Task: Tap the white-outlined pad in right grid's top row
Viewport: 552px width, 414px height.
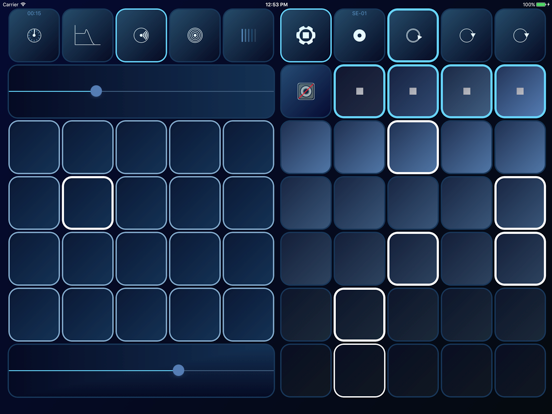Action: [413, 147]
